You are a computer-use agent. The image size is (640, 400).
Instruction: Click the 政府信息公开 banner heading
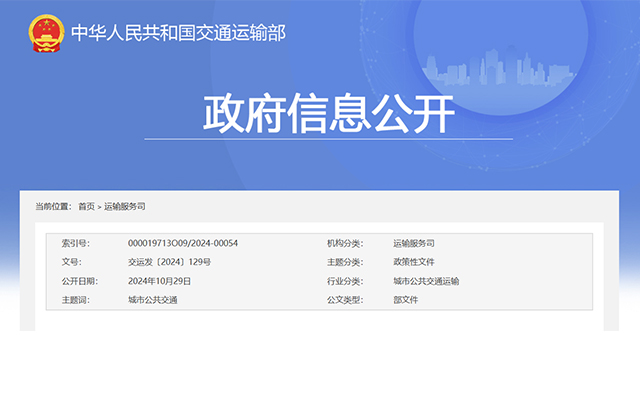329,115
